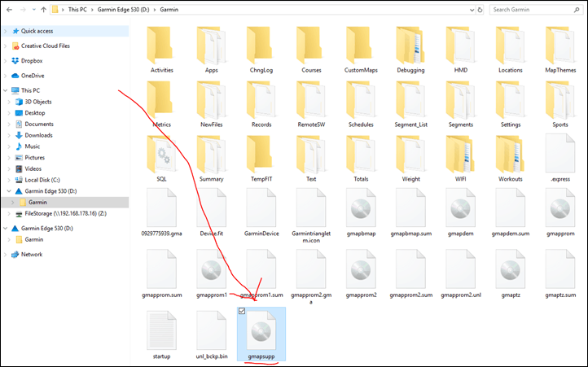
Task: Select the gmapprom2.unl file
Action: 461,274
